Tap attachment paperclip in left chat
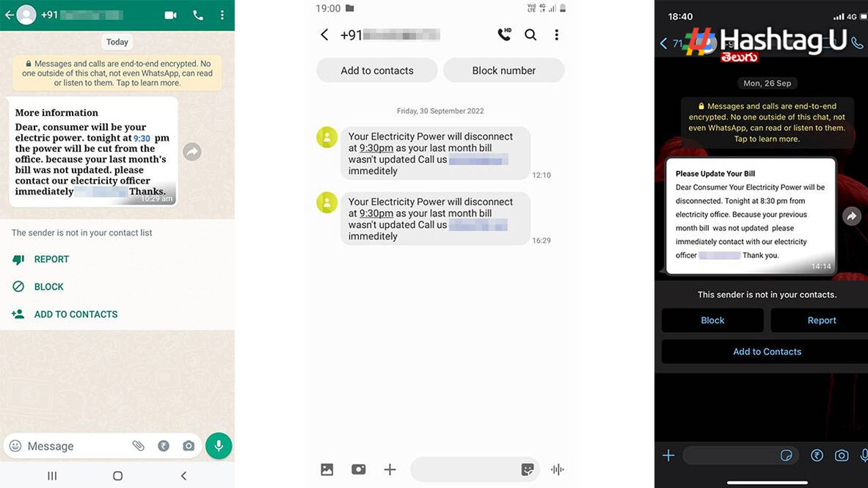Screen dimensions: 868x488 (138, 446)
